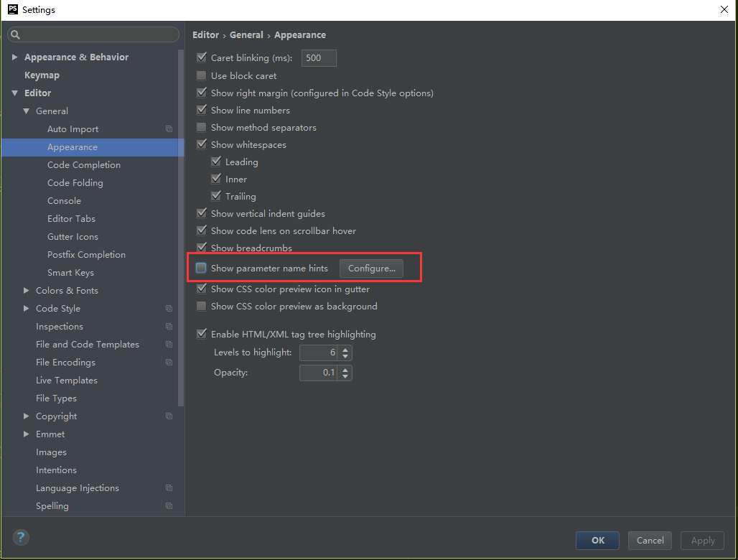Click project-level icon beside Language Injections

[169, 488]
